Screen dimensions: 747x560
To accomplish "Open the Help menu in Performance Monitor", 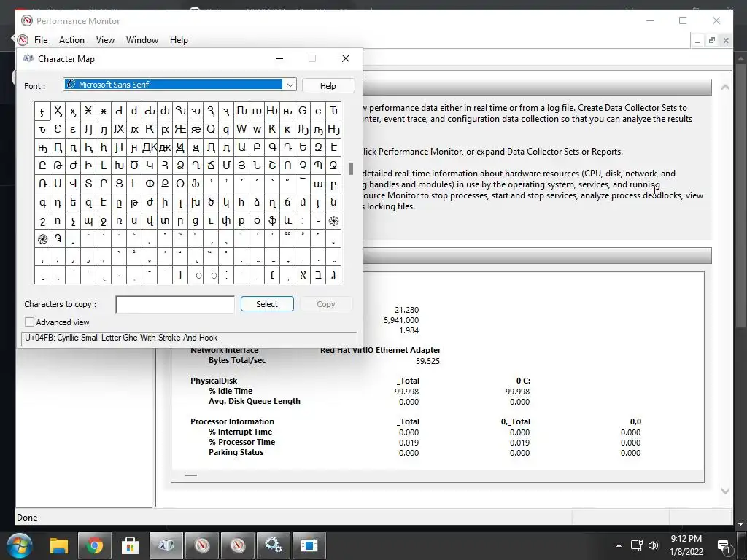I will [x=179, y=40].
